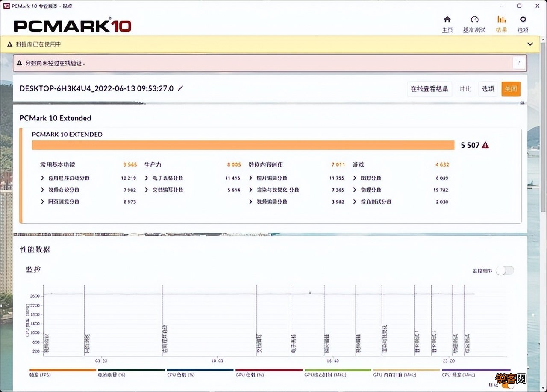The width and height of the screenshot is (547, 392).
Task: Click the 应用程序启动 marker line in the chart
Action: tap(162, 320)
